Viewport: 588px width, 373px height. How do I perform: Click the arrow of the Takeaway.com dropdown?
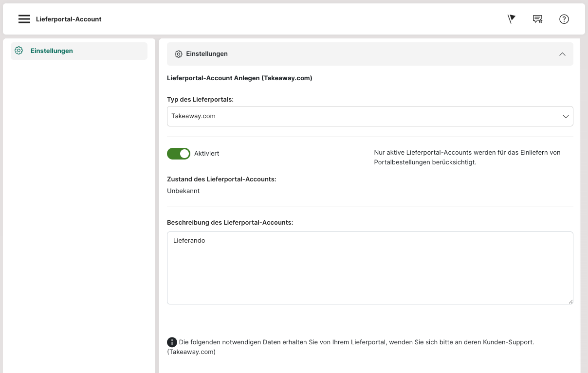tap(566, 116)
